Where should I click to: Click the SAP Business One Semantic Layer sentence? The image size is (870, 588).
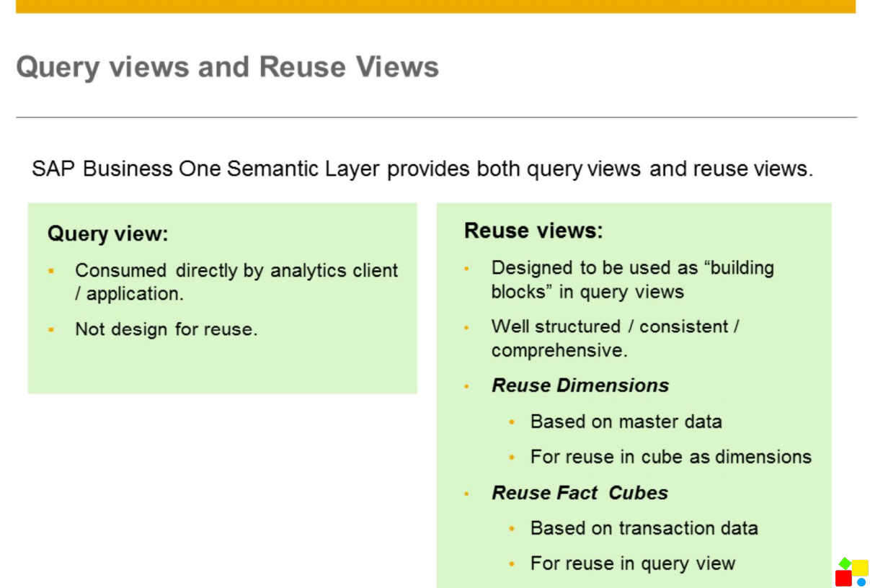(x=420, y=168)
